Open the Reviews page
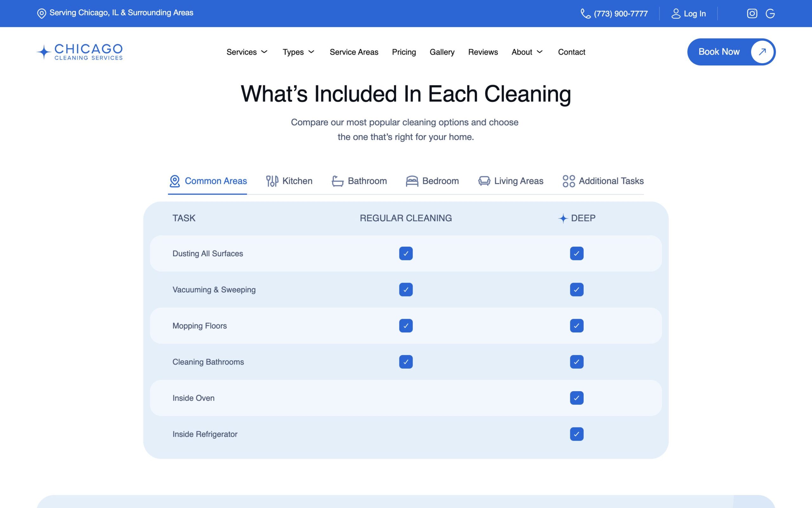This screenshot has width=812, height=508. pyautogui.click(x=483, y=52)
